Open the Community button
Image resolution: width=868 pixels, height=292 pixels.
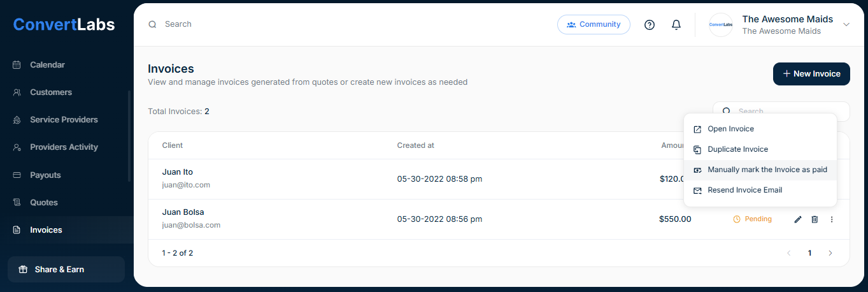pyautogui.click(x=594, y=25)
